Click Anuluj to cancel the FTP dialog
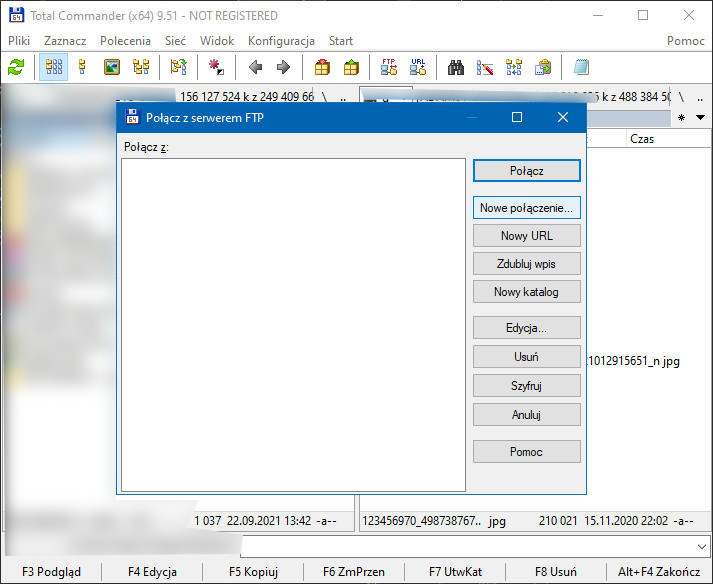The image size is (713, 584). [526, 414]
